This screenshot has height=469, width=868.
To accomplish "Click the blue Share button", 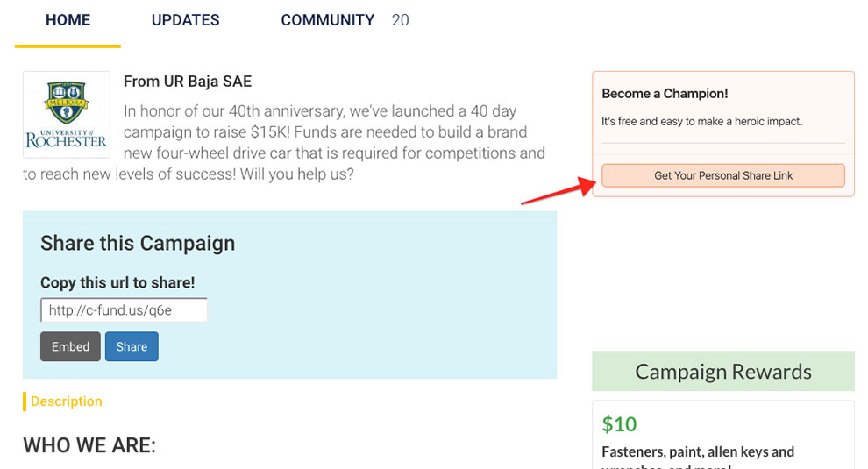I will click(x=132, y=346).
